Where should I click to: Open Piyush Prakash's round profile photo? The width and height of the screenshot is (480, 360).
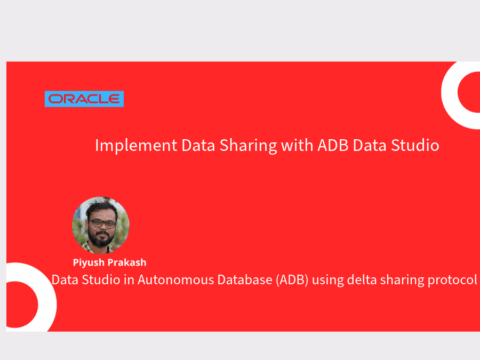coord(101,225)
